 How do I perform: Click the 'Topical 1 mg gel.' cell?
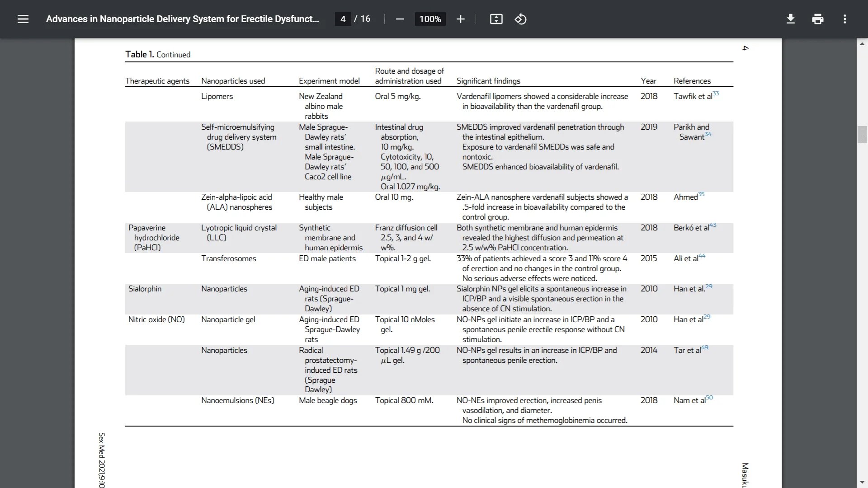coord(402,289)
